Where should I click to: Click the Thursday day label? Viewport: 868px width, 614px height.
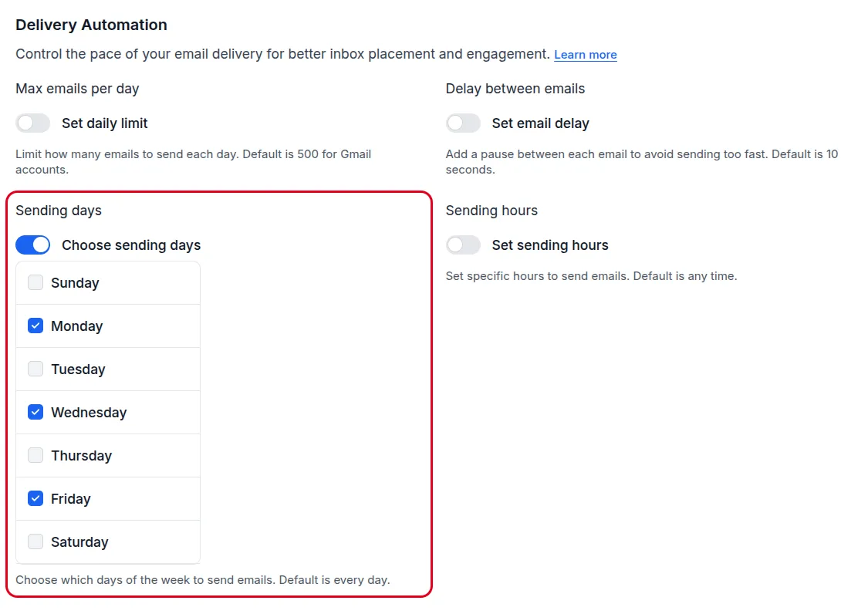(x=81, y=456)
